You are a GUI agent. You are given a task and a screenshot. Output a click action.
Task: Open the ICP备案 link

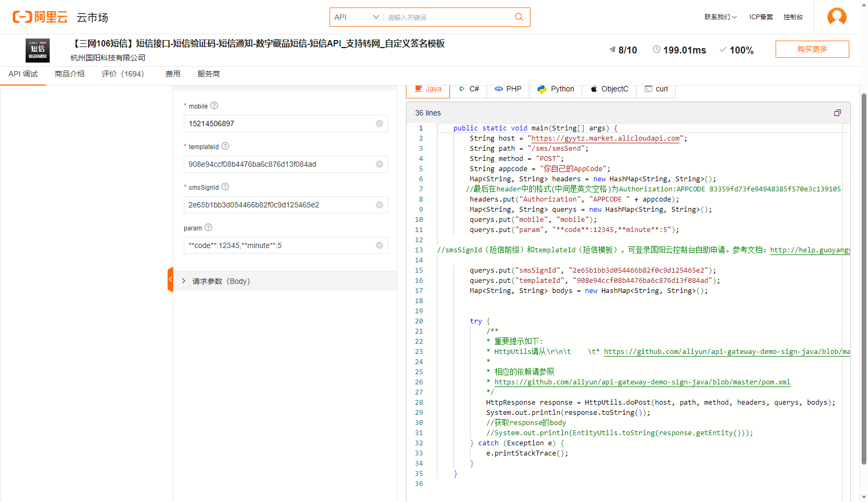pyautogui.click(x=761, y=17)
